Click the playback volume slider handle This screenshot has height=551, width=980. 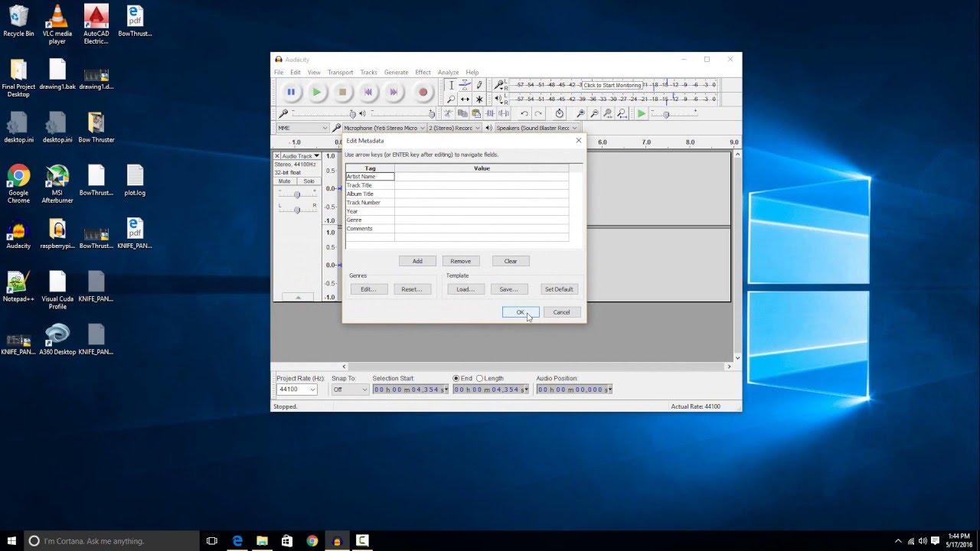tap(432, 114)
